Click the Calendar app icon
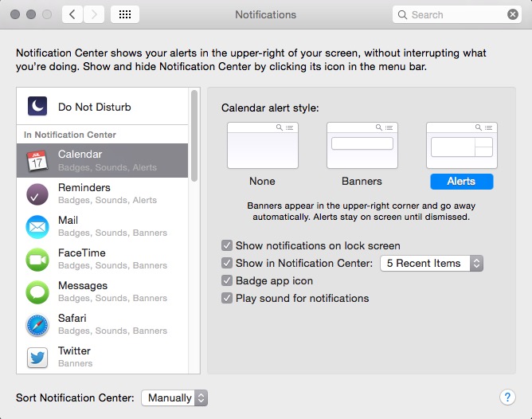 click(37, 161)
